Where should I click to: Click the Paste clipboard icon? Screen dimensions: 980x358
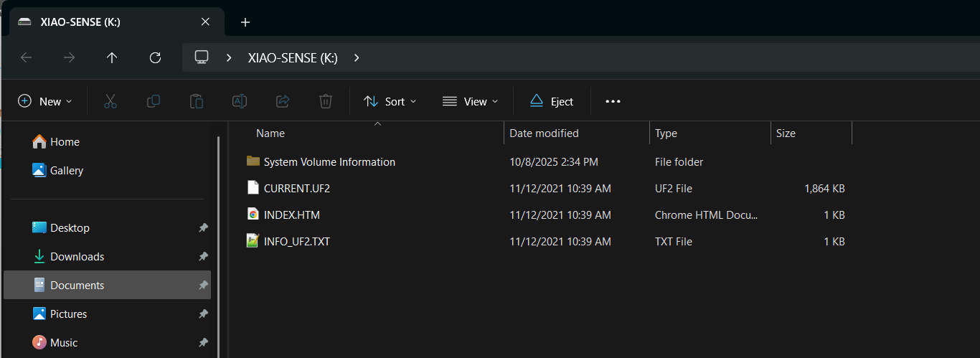(x=196, y=101)
